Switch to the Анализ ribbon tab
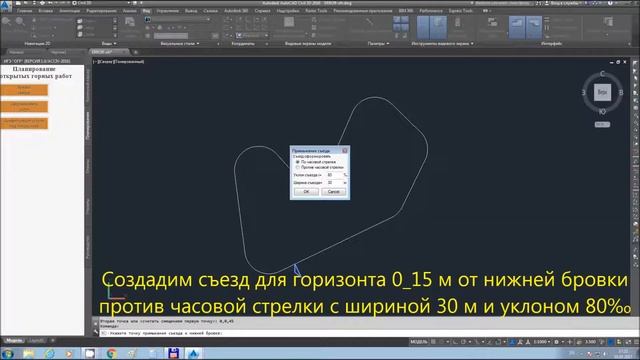Image resolution: width=640 pixels, height=360 pixels. click(x=130, y=11)
